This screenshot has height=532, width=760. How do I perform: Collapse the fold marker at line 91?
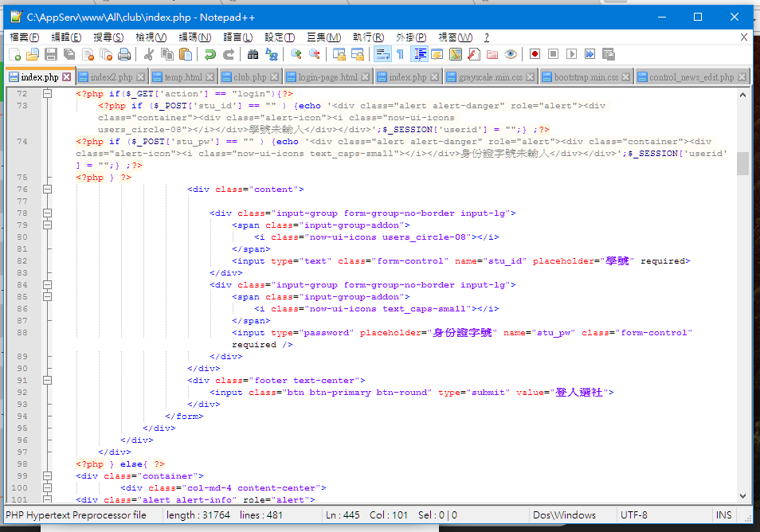coord(47,381)
